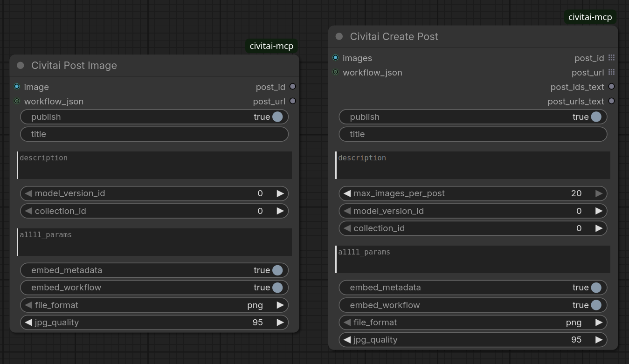
Task: Click post_url grid output socket on Create Post
Action: [611, 72]
